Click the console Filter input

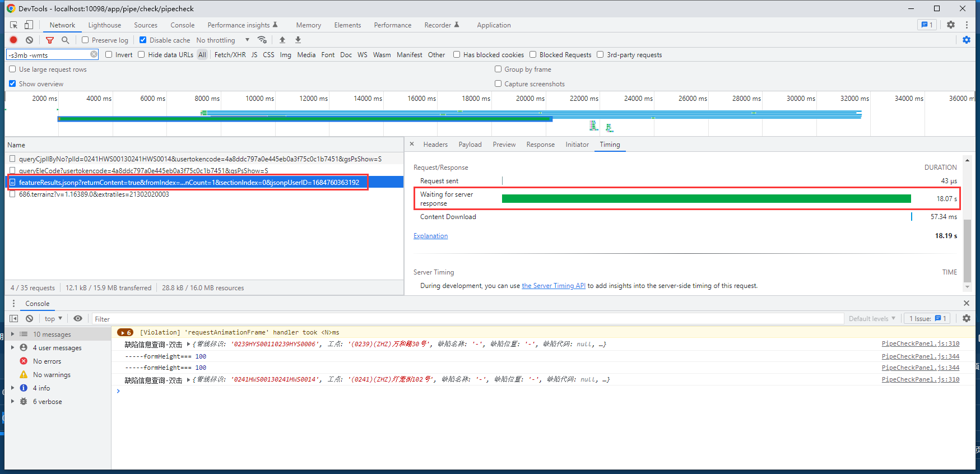click(x=468, y=319)
